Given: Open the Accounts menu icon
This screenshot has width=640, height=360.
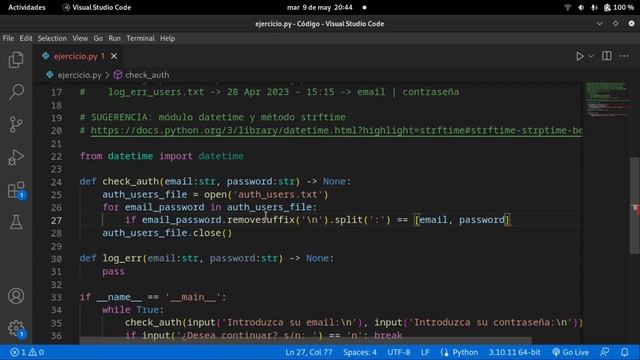Looking at the screenshot, I should [x=16, y=296].
